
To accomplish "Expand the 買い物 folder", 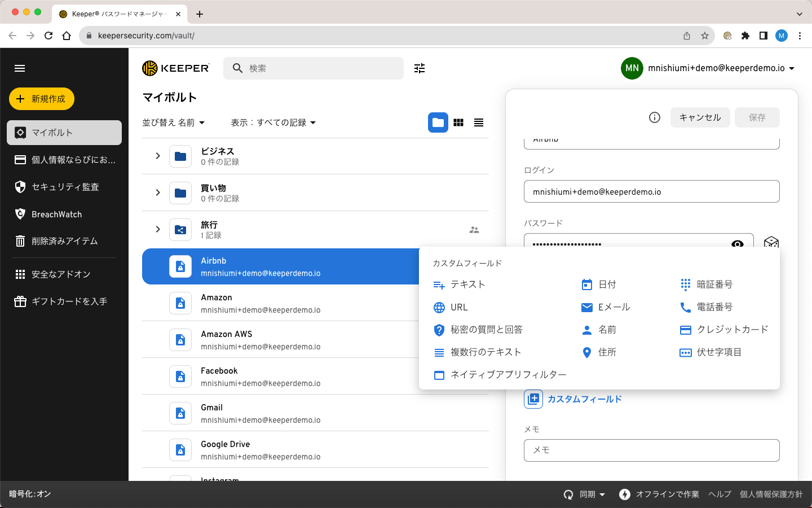I will tap(158, 192).
